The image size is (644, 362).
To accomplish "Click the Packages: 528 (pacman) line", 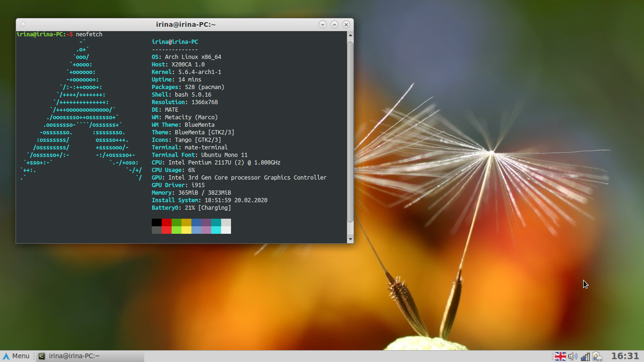I will point(188,87).
